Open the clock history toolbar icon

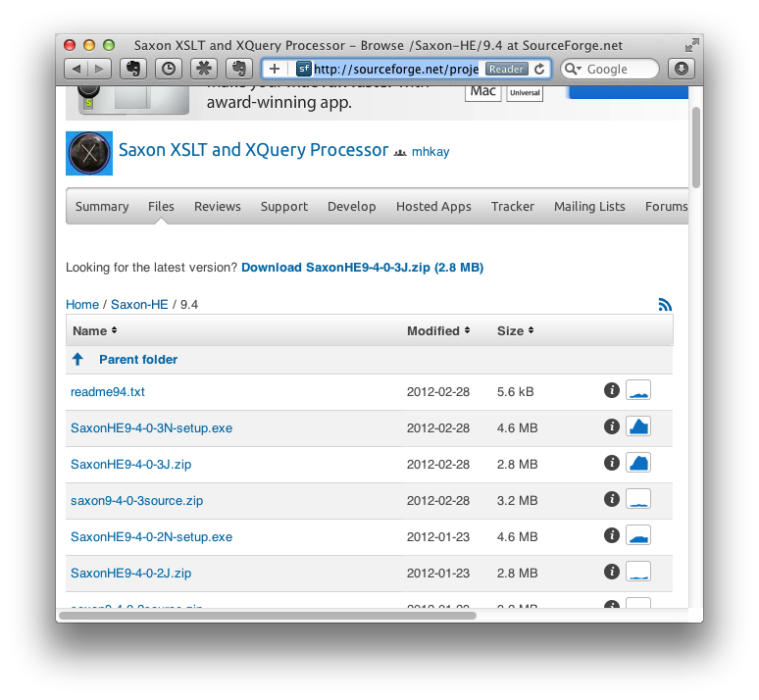pos(169,69)
